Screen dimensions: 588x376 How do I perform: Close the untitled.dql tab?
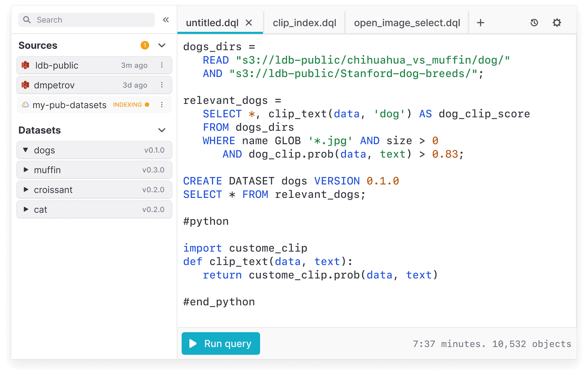coord(249,23)
